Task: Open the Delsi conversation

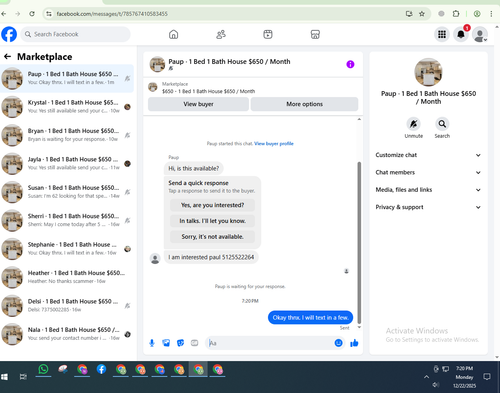Action: 67,305
